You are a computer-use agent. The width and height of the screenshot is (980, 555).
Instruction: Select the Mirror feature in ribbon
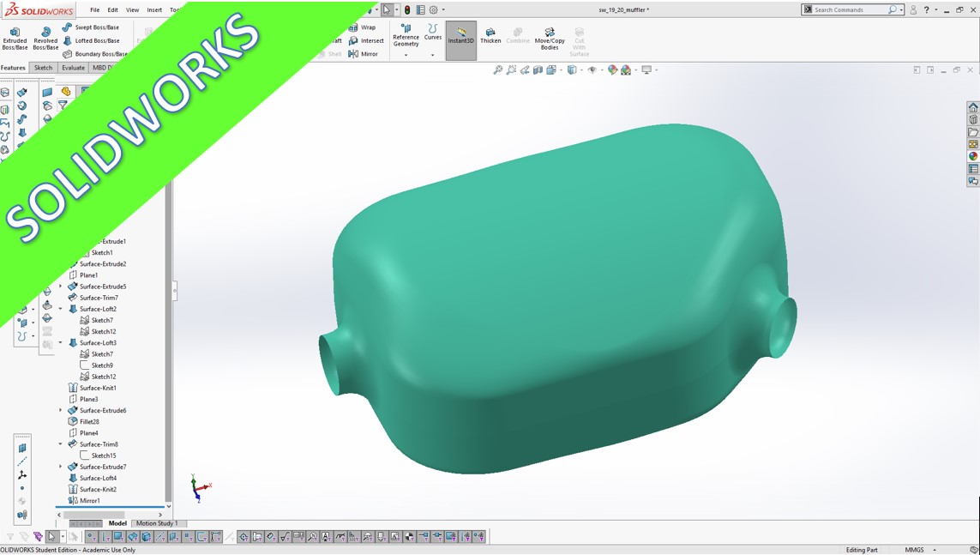(364, 54)
